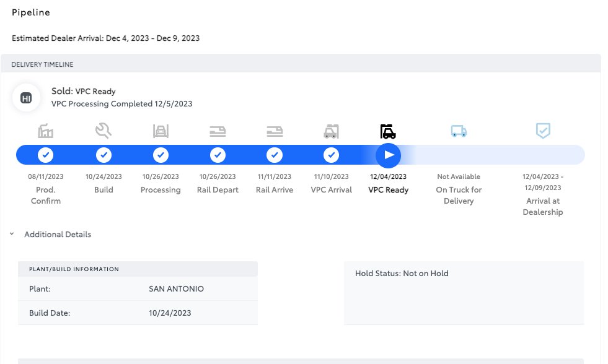Click the 11/11/2023 date
Screen dimensions: 608x364
click(x=275, y=176)
